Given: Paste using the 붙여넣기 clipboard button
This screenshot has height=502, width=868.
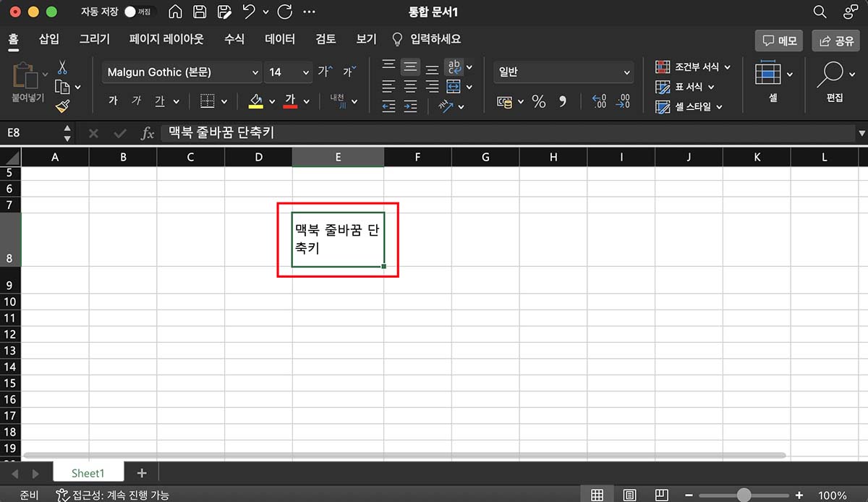Looking at the screenshot, I should 27,81.
